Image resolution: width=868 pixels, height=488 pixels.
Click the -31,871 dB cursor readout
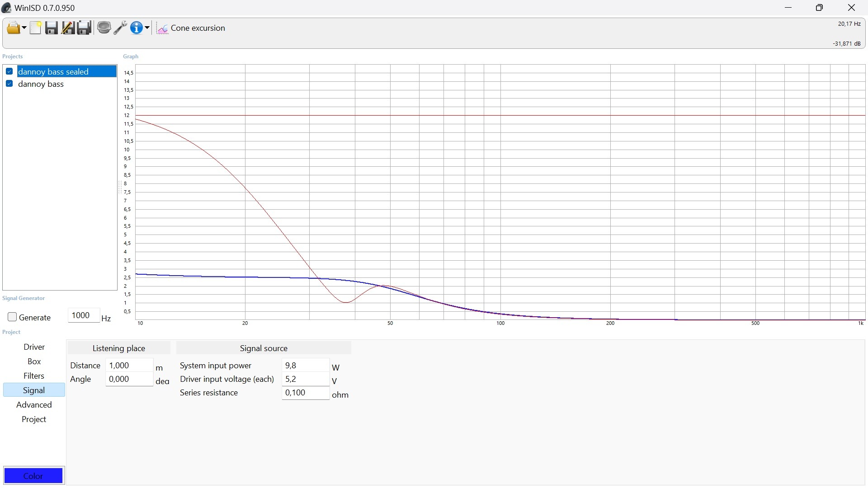pyautogui.click(x=847, y=44)
